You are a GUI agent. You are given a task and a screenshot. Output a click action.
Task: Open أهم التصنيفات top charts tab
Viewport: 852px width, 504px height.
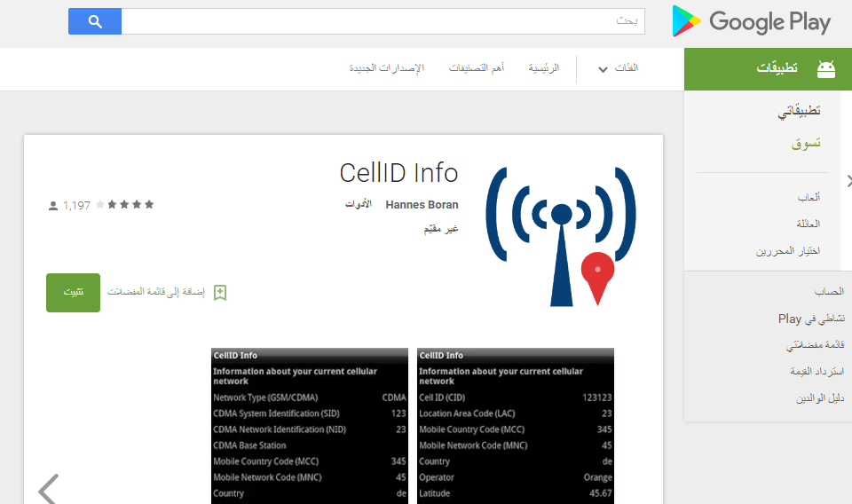point(477,68)
